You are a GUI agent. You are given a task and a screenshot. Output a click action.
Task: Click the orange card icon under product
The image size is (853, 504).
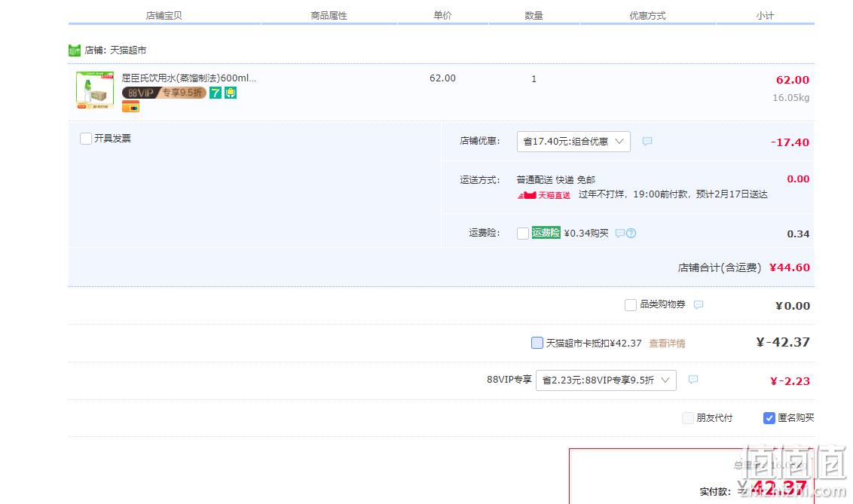point(130,106)
